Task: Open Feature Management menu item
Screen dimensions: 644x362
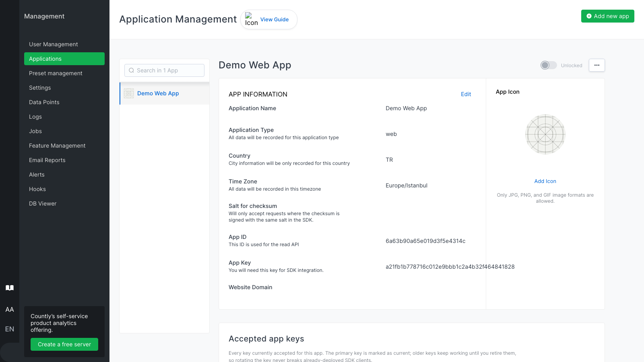Action: [64, 146]
